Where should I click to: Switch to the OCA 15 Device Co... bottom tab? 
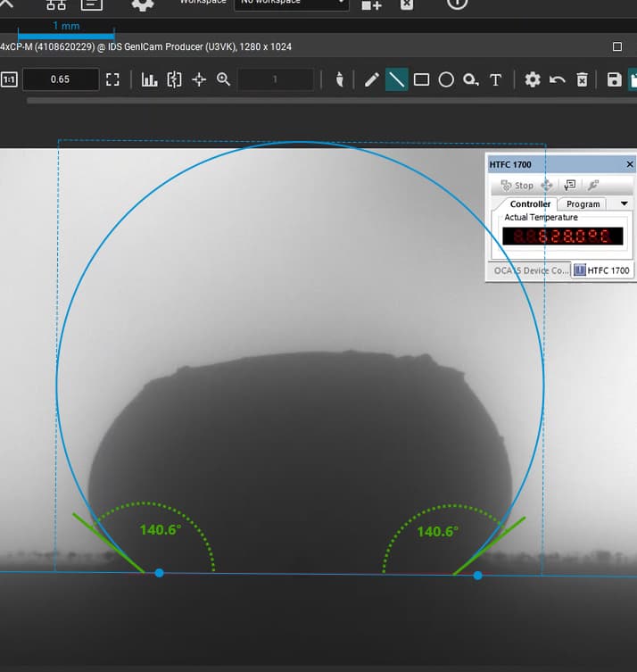click(531, 270)
